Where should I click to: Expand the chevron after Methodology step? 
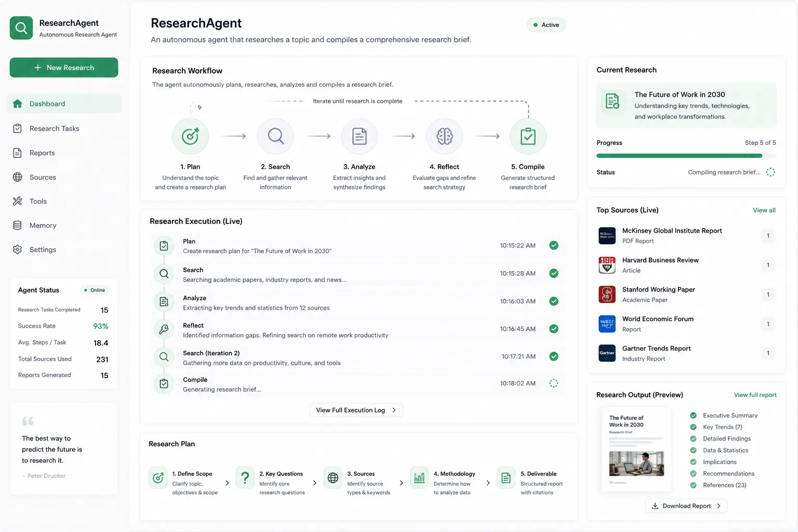488,483
